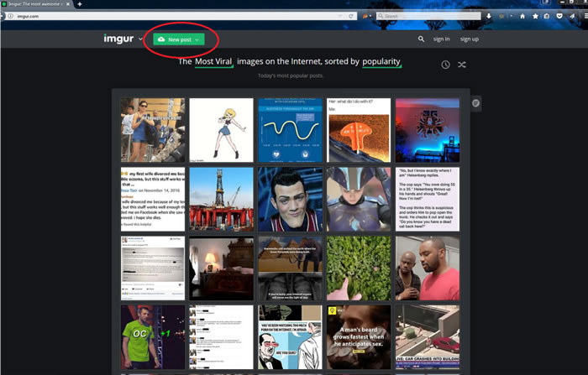Open the yellow wave chart thumbnail
Image resolution: width=588 pixels, height=375 pixels.
click(290, 130)
